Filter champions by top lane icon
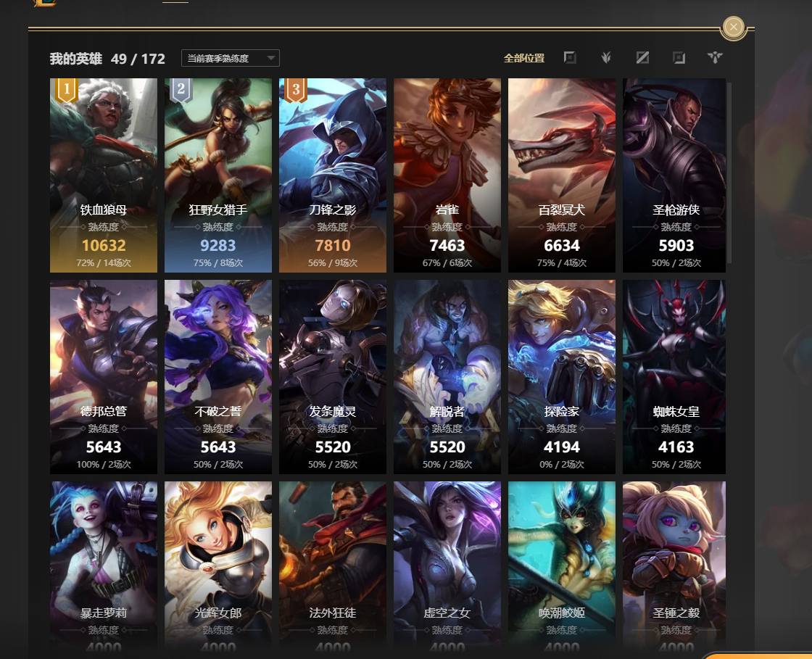Viewport: 812px width, 659px height. 570,58
